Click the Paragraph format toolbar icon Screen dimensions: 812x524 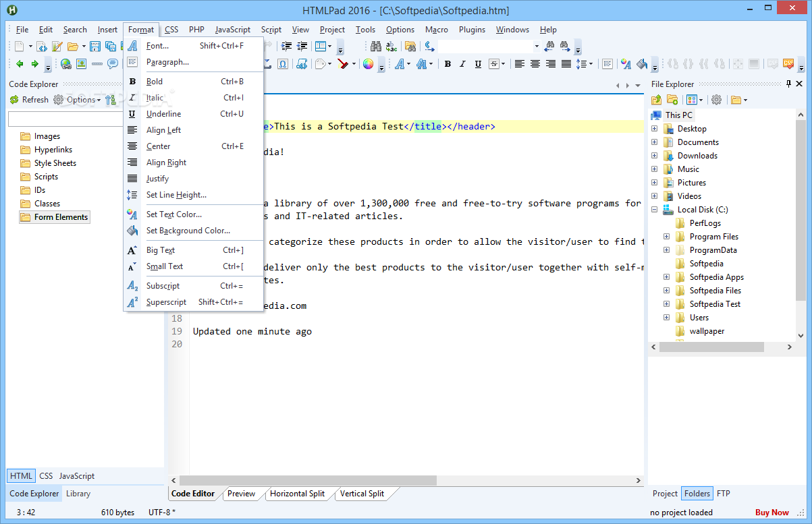point(607,64)
